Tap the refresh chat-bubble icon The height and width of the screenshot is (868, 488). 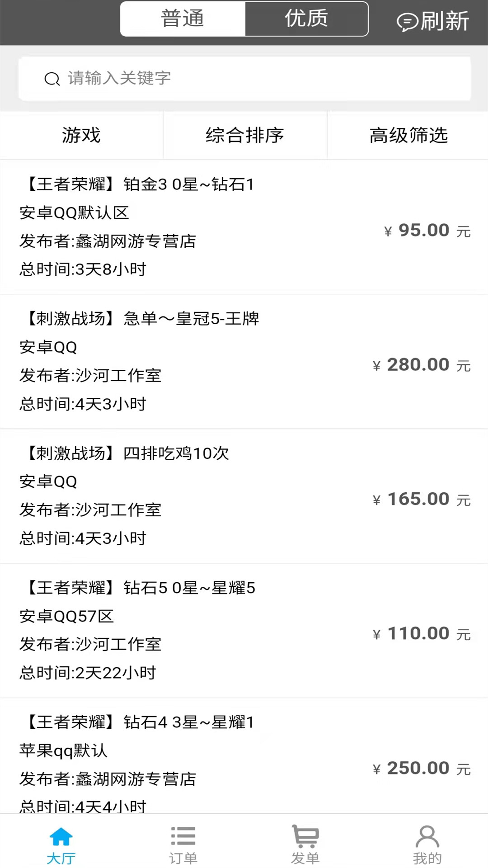click(x=407, y=22)
